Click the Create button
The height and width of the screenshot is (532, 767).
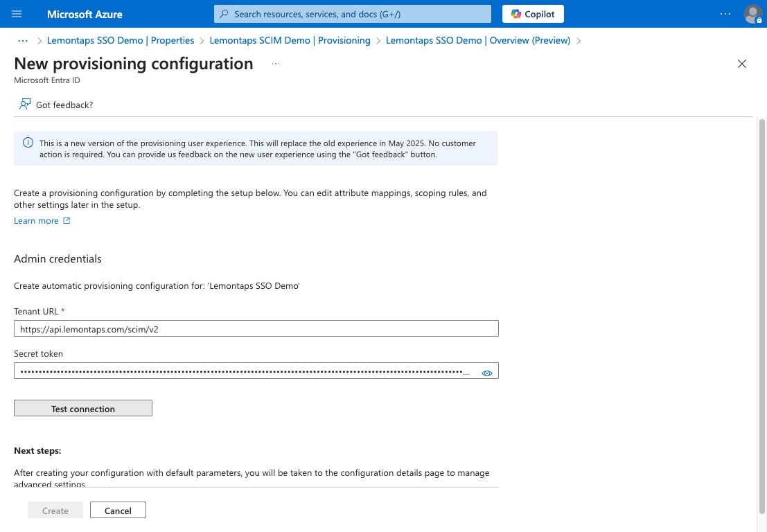coord(55,510)
